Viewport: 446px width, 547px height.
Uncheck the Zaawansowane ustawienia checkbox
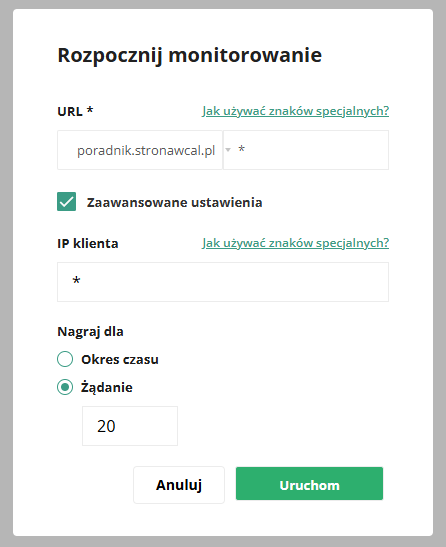click(66, 202)
